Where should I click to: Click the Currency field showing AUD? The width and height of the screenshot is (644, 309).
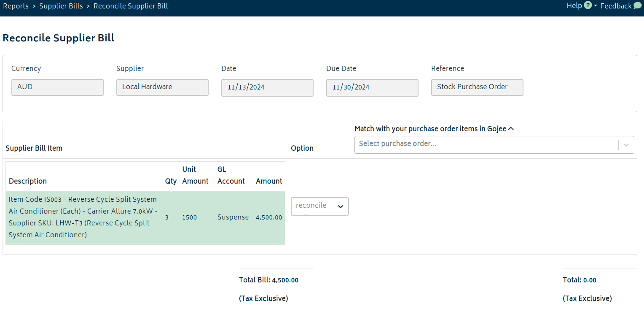[57, 87]
